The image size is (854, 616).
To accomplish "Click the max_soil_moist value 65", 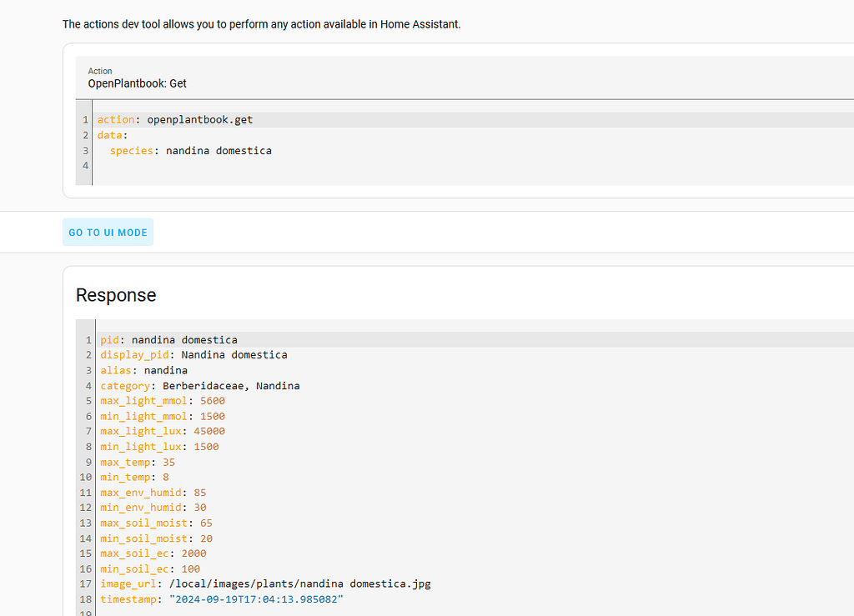I will click(206, 523).
